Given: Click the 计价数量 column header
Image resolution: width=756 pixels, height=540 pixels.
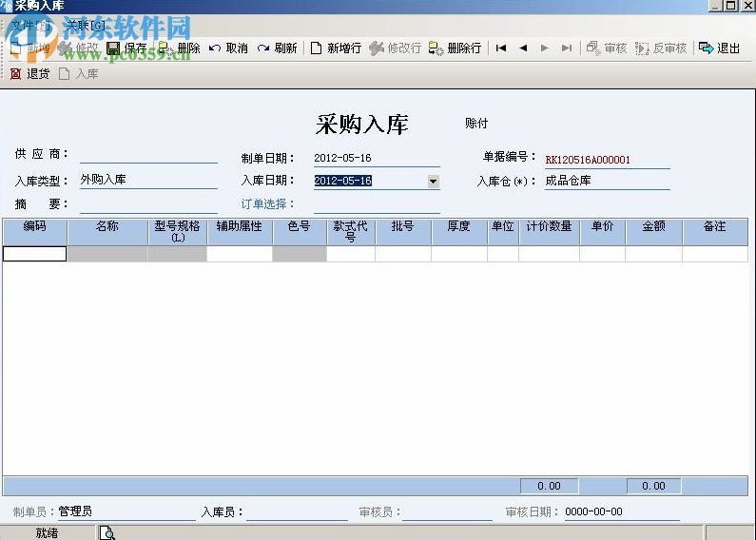Looking at the screenshot, I should (x=549, y=231).
